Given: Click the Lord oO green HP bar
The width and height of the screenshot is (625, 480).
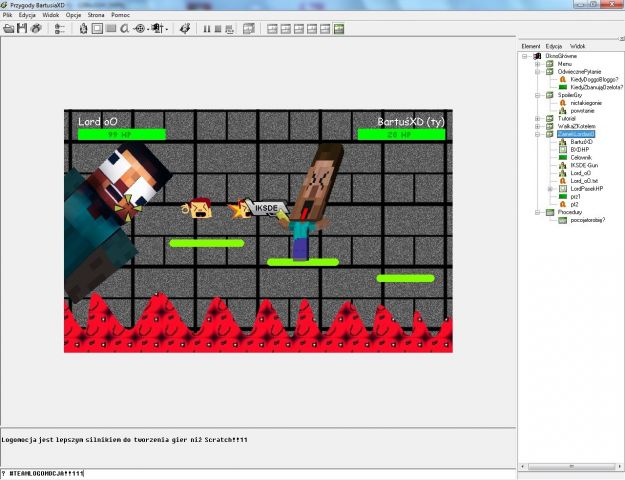Looking at the screenshot, I should tap(122, 134).
